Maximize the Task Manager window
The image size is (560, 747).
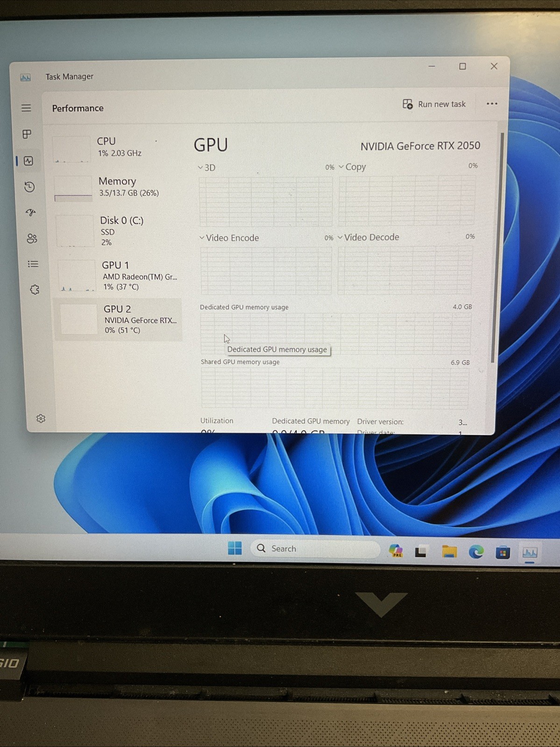[x=462, y=66]
